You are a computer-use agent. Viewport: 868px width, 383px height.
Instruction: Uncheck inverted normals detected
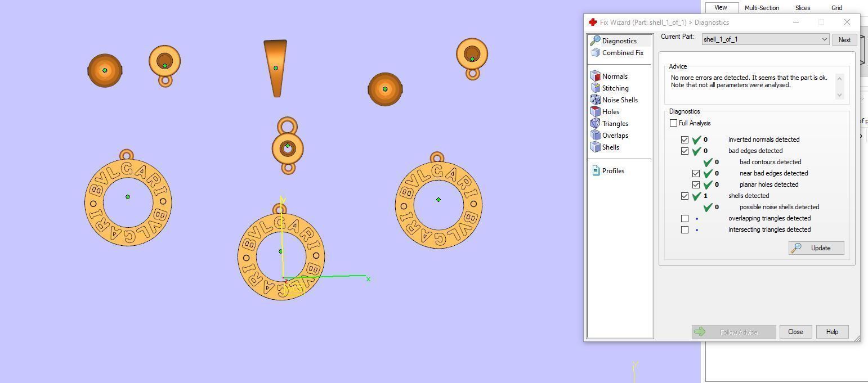click(x=684, y=139)
